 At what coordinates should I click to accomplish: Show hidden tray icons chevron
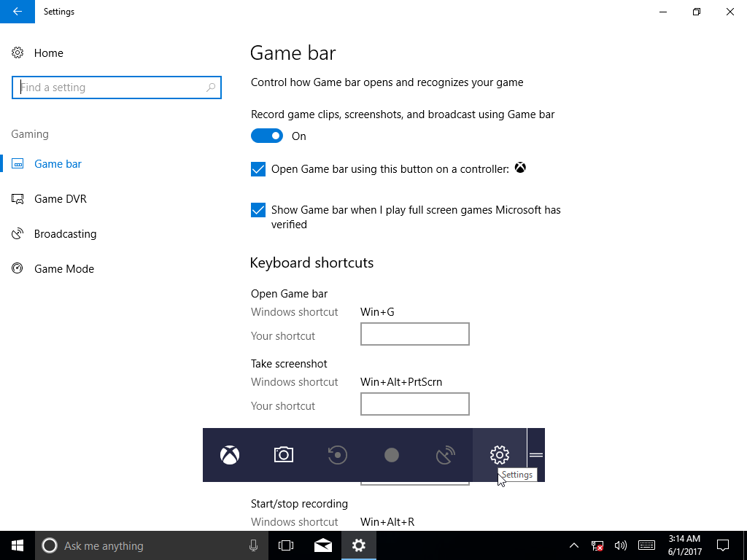(x=574, y=545)
